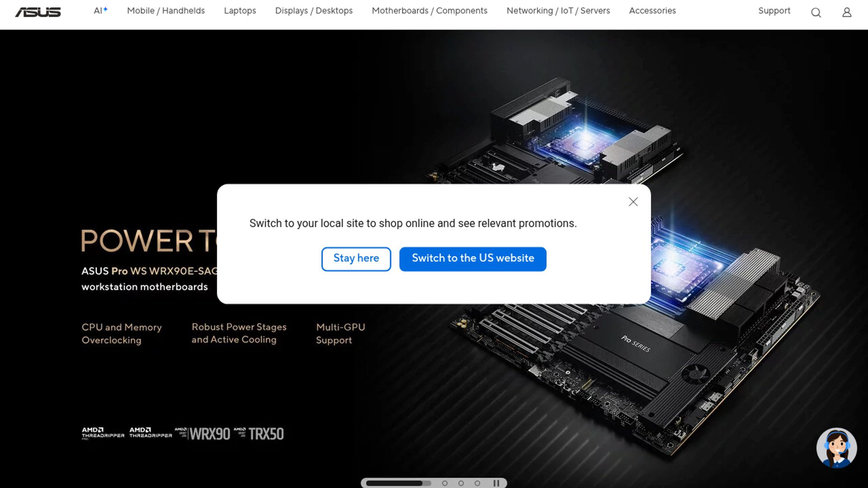This screenshot has height=488, width=868.
Task: Expand the Laptops menu
Action: 240,10
